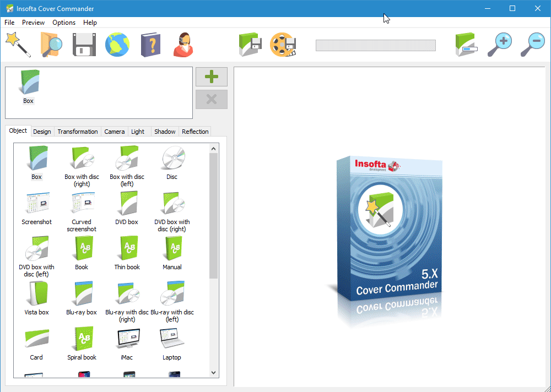551x392 pixels.
Task: Choose the Box object type
Action: click(x=36, y=163)
